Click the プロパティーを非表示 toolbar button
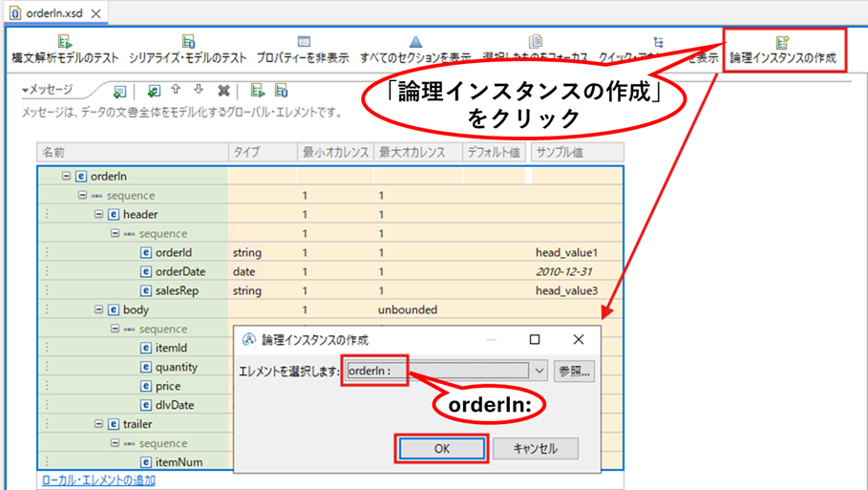This screenshot has height=490, width=868. (x=304, y=50)
